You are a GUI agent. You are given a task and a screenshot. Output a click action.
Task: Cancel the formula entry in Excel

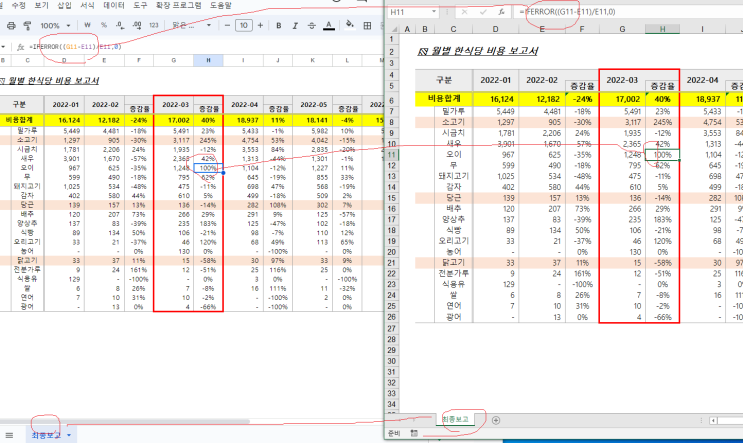(x=464, y=12)
